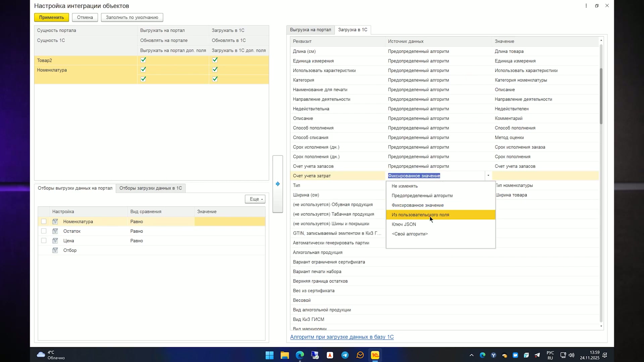Screen dimensions: 644x362
Task: Enable the Цена filter checkbox
Action: [44, 241]
